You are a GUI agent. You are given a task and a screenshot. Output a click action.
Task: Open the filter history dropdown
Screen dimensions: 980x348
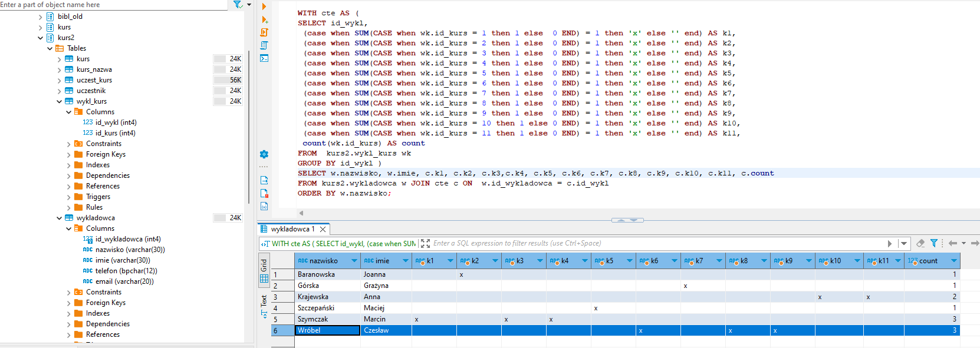904,243
